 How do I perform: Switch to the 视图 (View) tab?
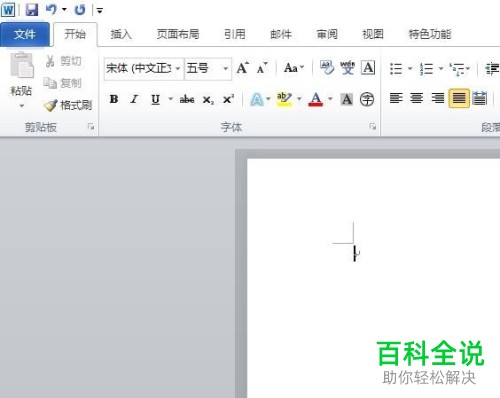[373, 34]
